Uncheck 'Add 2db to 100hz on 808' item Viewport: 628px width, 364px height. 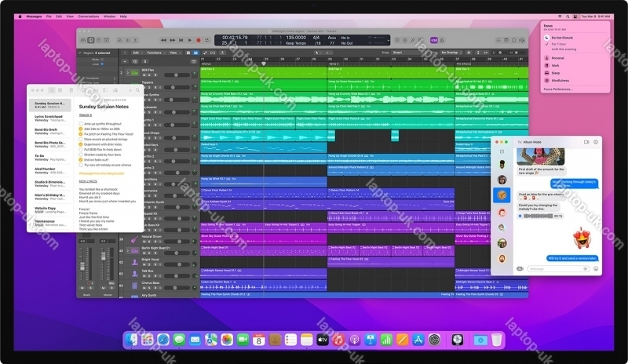[80, 129]
